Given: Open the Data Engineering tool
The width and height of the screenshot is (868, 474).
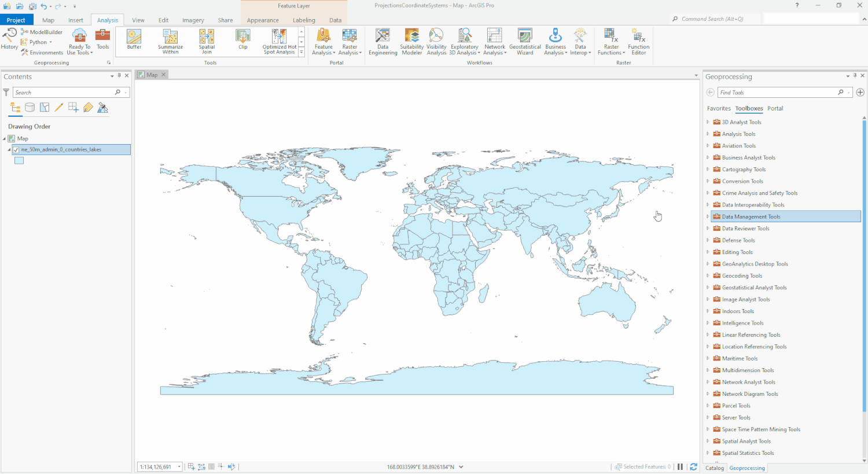Looking at the screenshot, I should [x=382, y=41].
